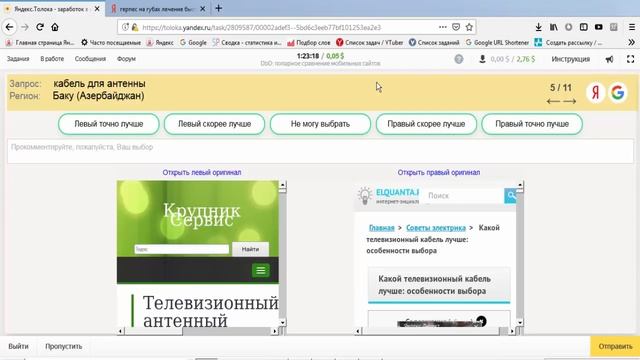Click the Pocket save icon in address bar

pyautogui.click(x=456, y=27)
